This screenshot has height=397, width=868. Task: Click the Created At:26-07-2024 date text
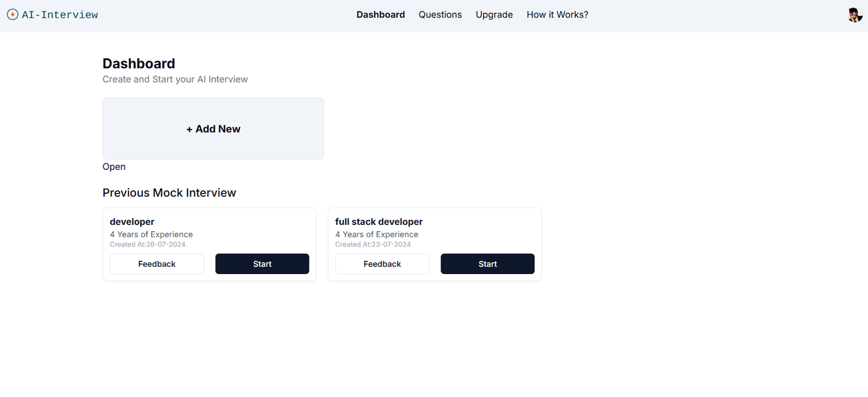pyautogui.click(x=148, y=244)
